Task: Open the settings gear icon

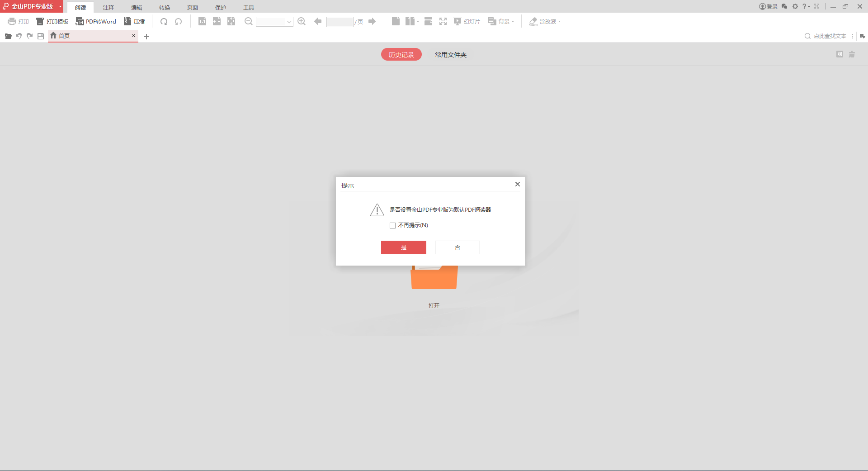Action: tap(795, 6)
